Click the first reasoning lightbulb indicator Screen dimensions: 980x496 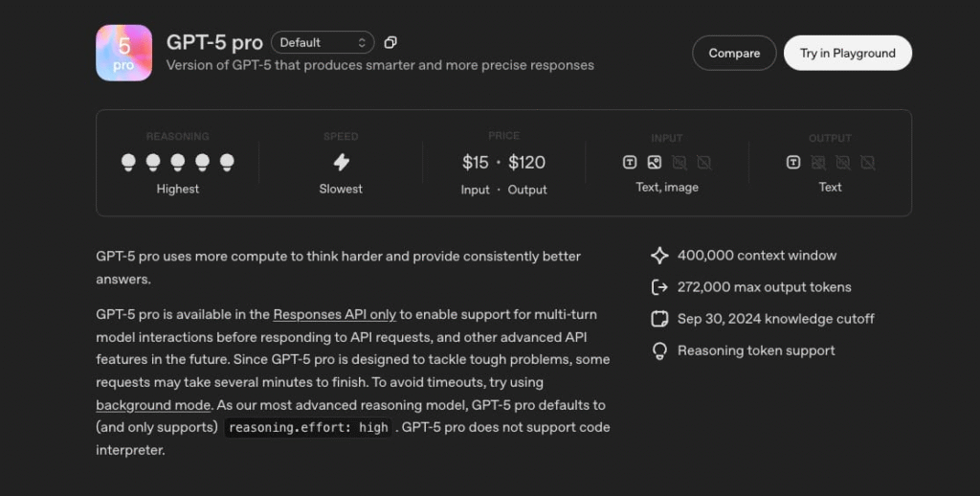(x=129, y=162)
